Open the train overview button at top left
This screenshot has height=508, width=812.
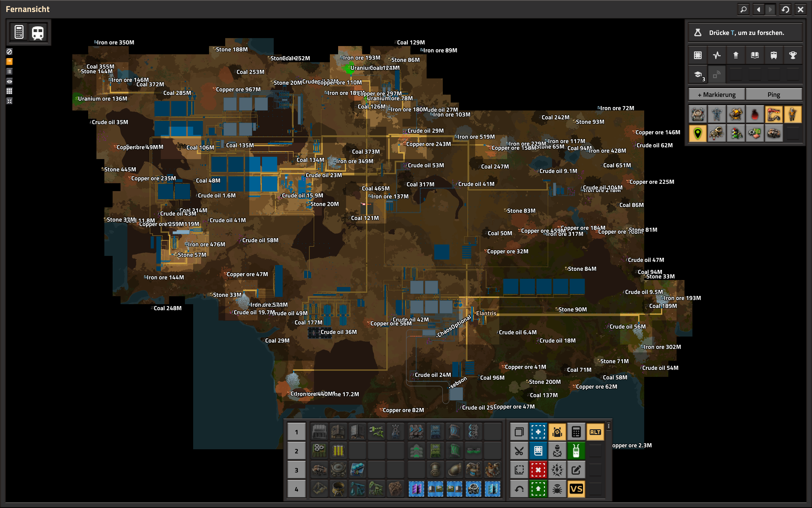[x=37, y=33]
